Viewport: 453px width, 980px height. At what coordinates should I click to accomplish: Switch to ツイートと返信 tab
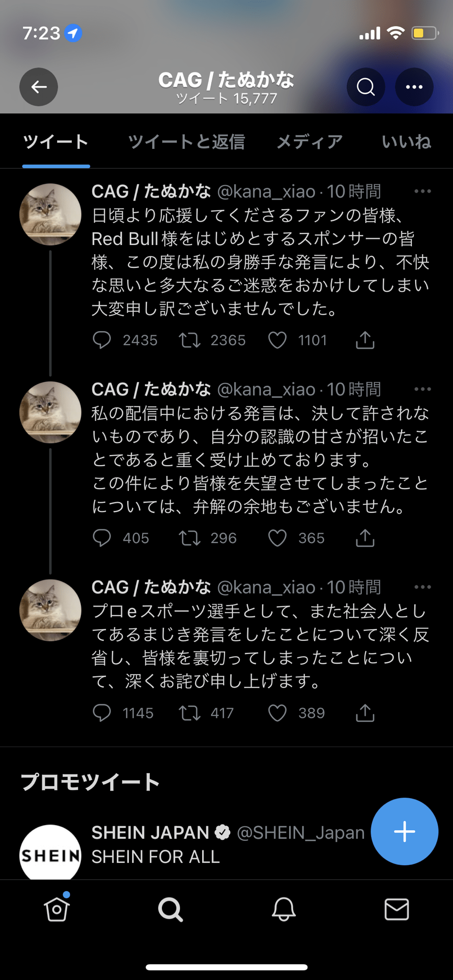(x=186, y=142)
